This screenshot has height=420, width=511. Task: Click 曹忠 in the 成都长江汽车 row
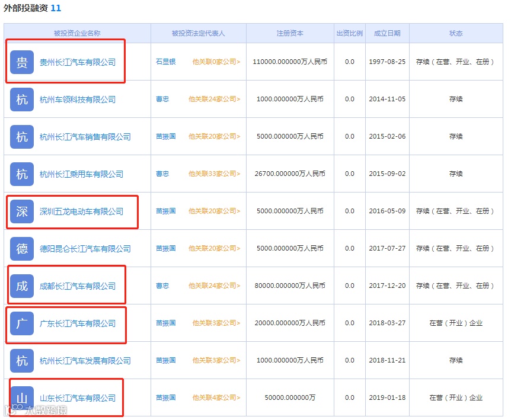pyautogui.click(x=162, y=286)
